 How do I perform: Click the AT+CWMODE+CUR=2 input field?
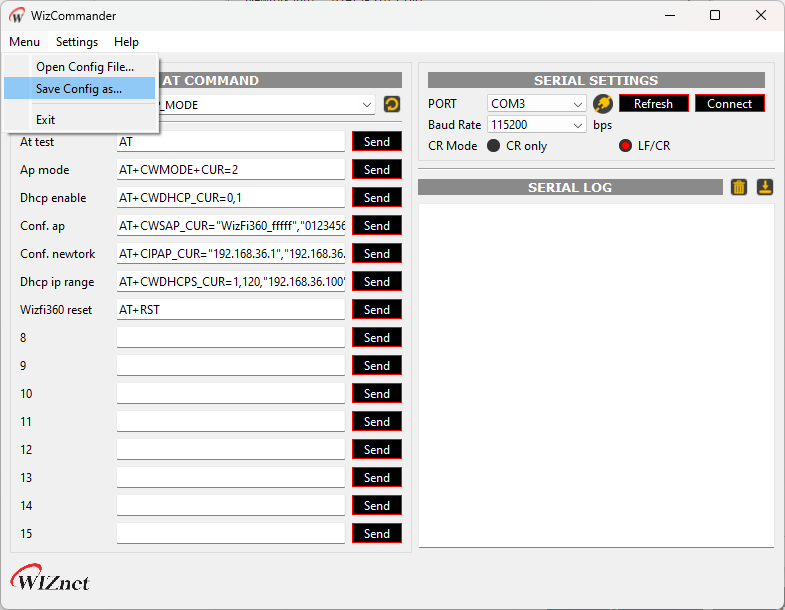tap(231, 170)
